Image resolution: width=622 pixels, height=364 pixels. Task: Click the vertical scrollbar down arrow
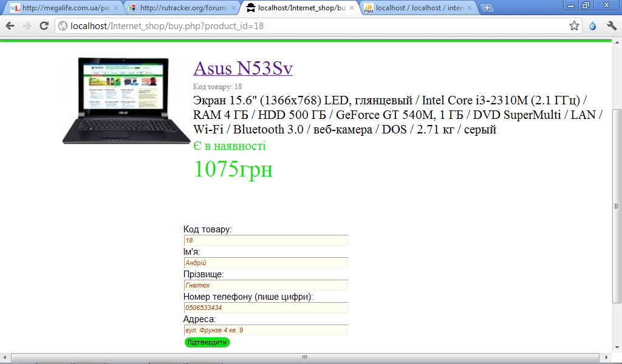[617, 348]
